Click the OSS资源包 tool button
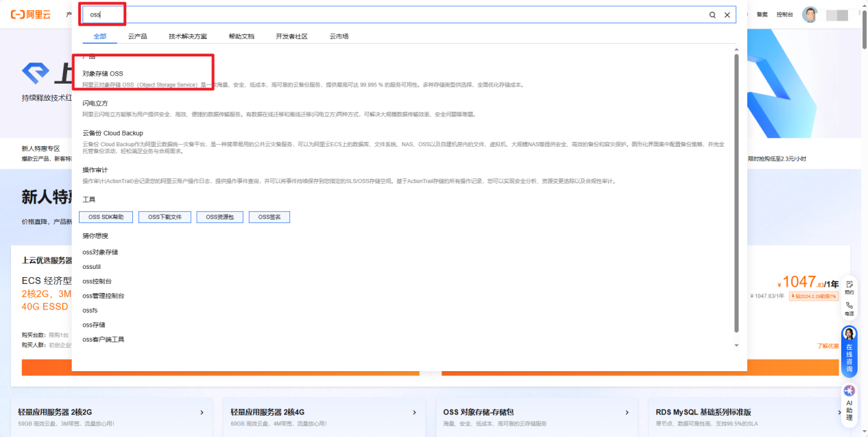 pyautogui.click(x=219, y=217)
